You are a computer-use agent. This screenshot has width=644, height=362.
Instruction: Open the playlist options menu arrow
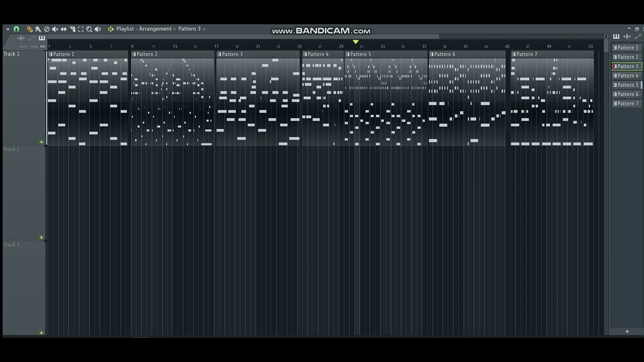(x=8, y=29)
